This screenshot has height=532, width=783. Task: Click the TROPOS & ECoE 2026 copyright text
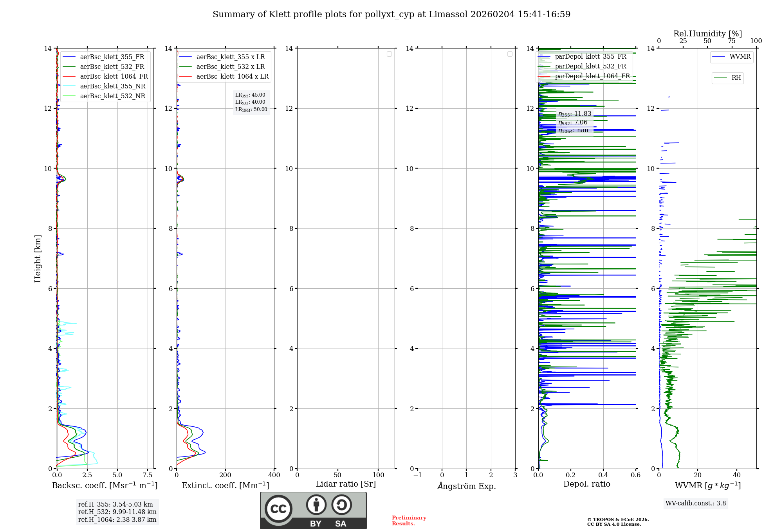pos(618,519)
